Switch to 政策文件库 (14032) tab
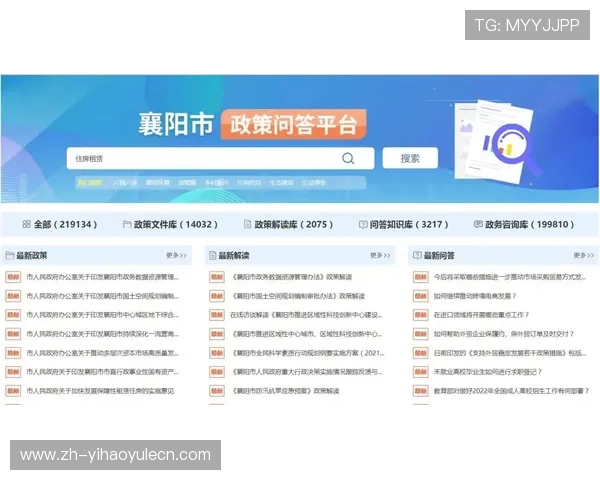The width and height of the screenshot is (600, 480). [170, 224]
